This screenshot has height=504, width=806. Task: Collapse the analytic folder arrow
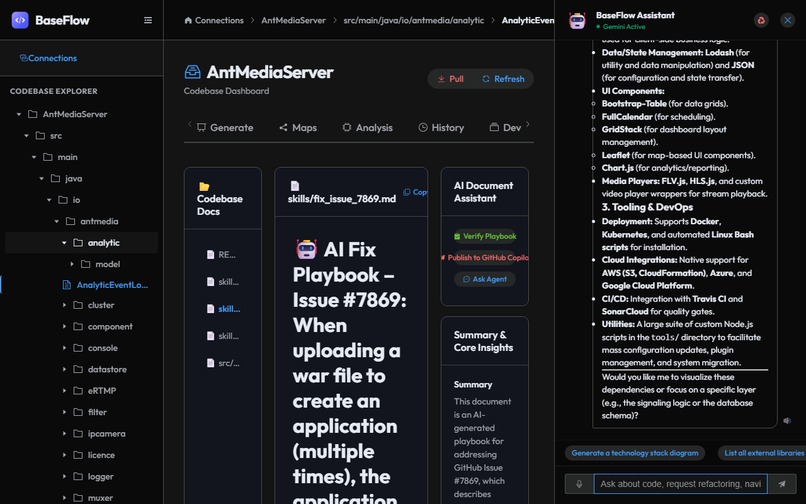pos(64,243)
